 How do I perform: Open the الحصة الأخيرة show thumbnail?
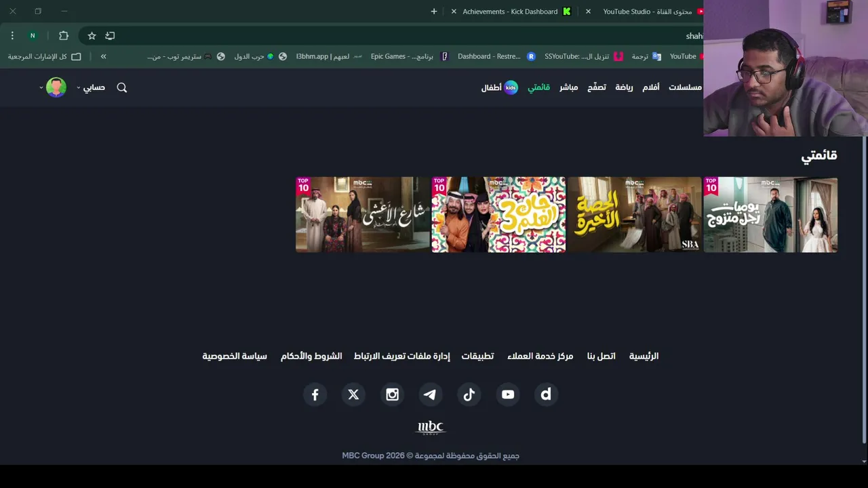pyautogui.click(x=634, y=215)
